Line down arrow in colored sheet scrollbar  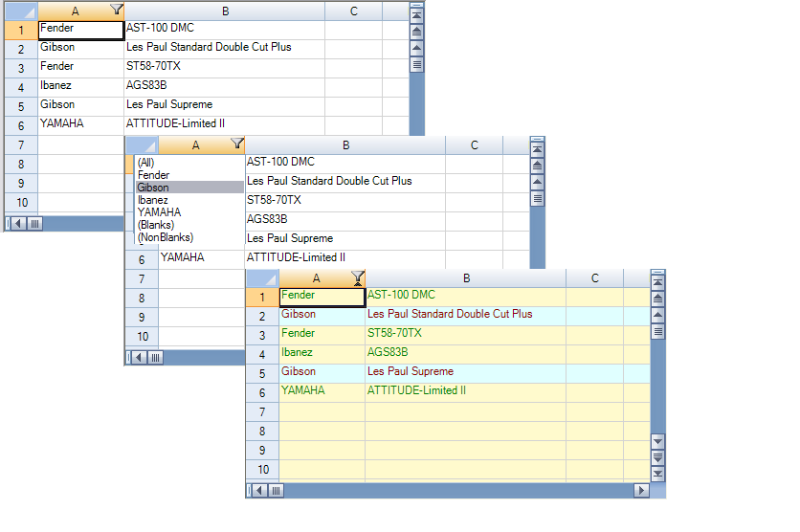tap(658, 441)
